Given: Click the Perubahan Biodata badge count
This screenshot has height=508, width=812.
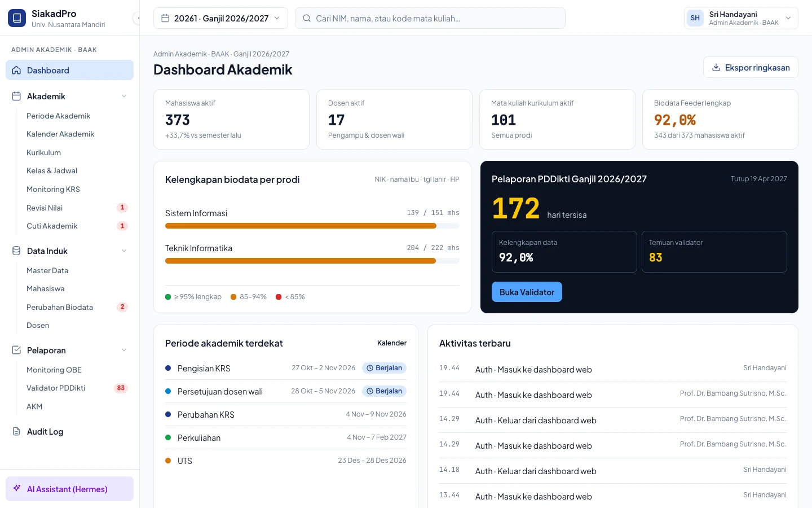Looking at the screenshot, I should coord(122,307).
